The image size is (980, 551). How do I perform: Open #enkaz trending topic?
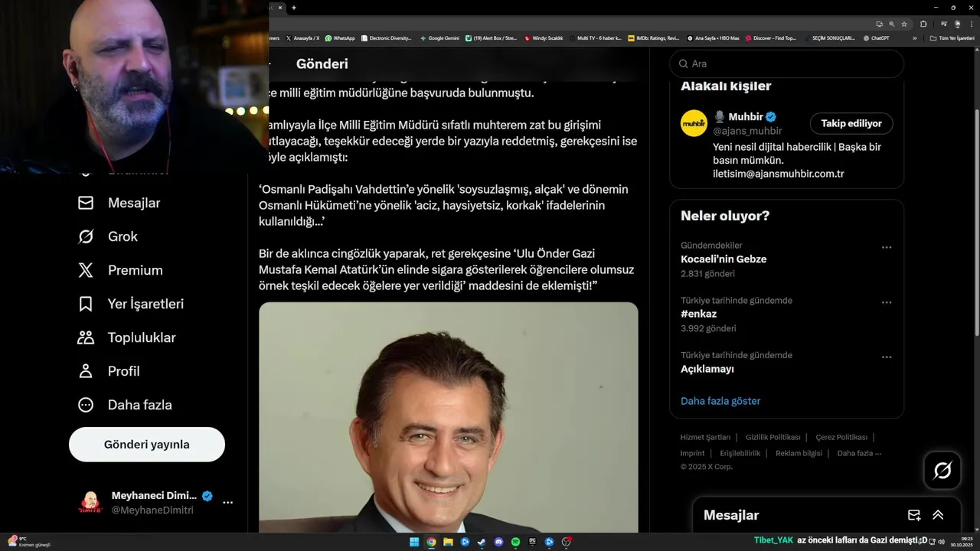(697, 314)
